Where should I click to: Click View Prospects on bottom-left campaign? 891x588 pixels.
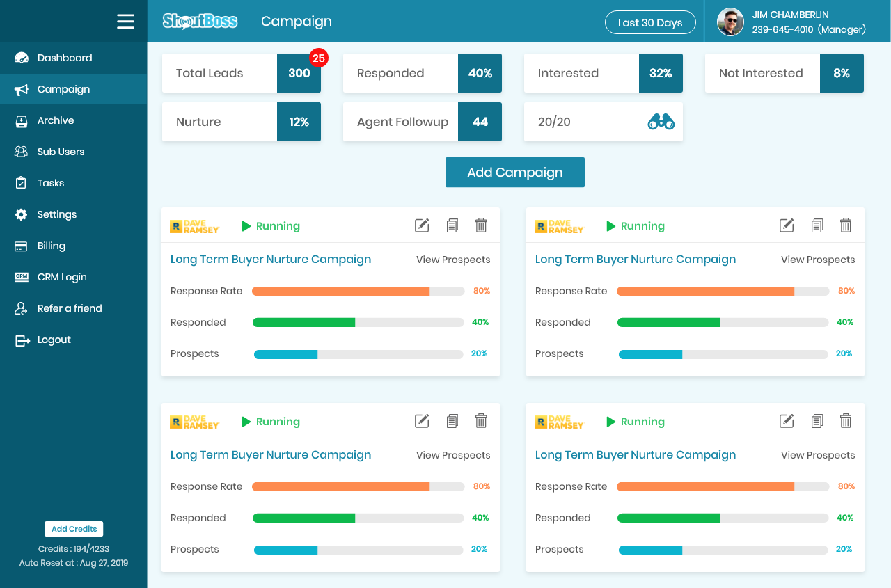pos(453,455)
